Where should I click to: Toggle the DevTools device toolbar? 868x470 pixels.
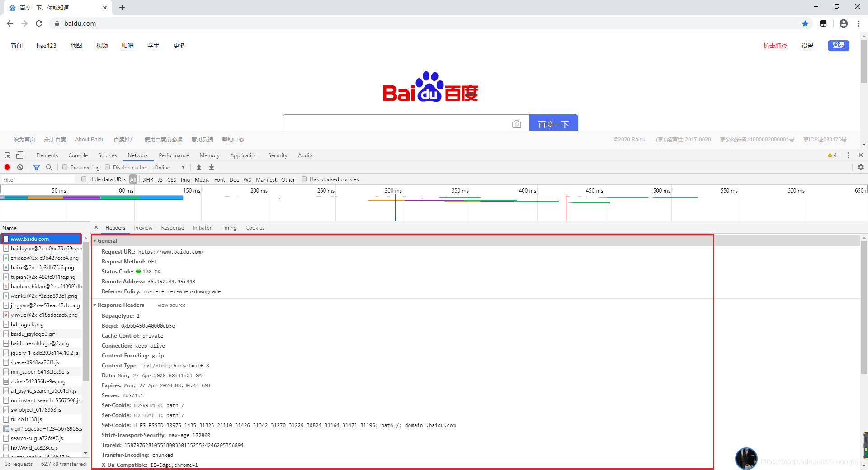click(x=19, y=155)
